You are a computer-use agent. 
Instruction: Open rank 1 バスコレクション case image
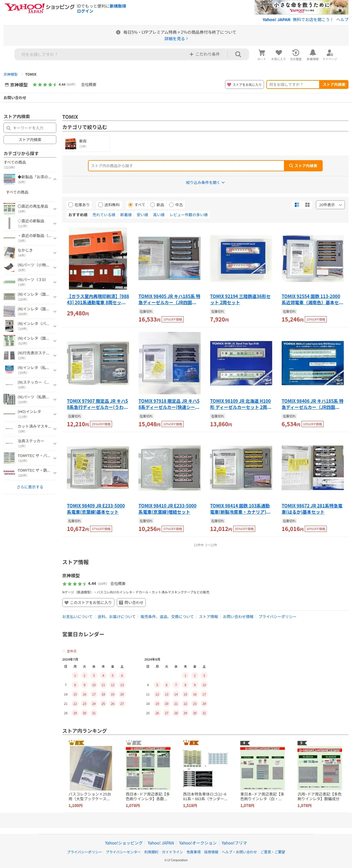tap(91, 768)
